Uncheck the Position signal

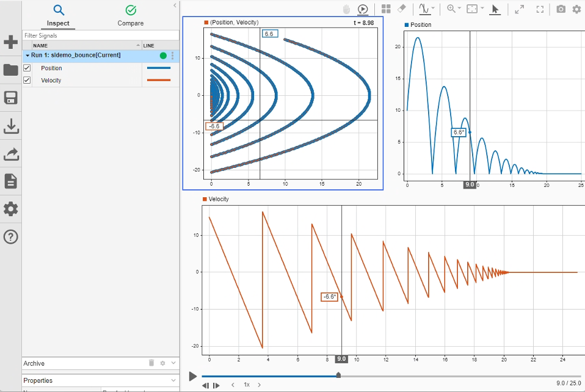25,68
